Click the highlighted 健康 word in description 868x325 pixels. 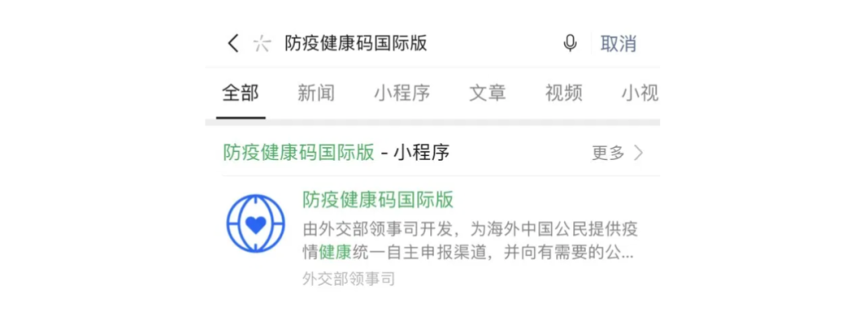coord(335,253)
